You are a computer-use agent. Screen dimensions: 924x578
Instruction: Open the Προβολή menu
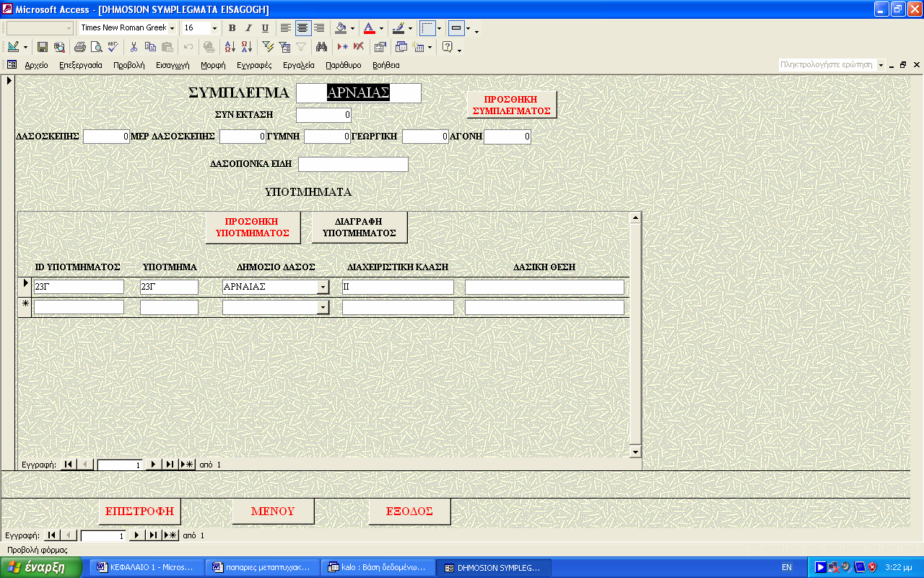[x=129, y=65]
